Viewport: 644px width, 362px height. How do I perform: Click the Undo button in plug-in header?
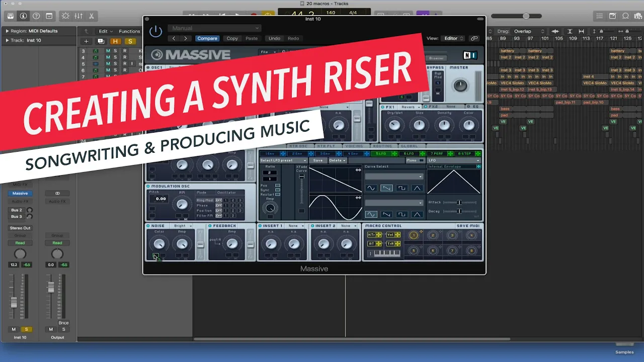point(274,38)
